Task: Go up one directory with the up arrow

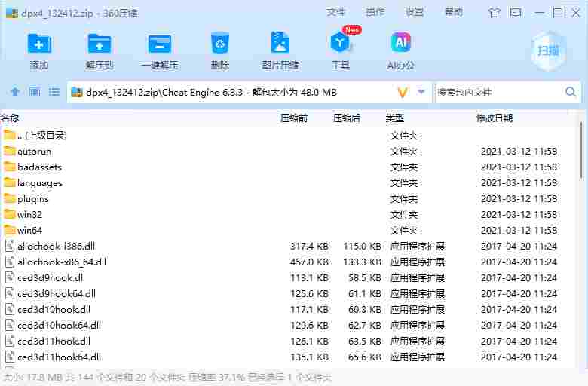Action: [15, 92]
